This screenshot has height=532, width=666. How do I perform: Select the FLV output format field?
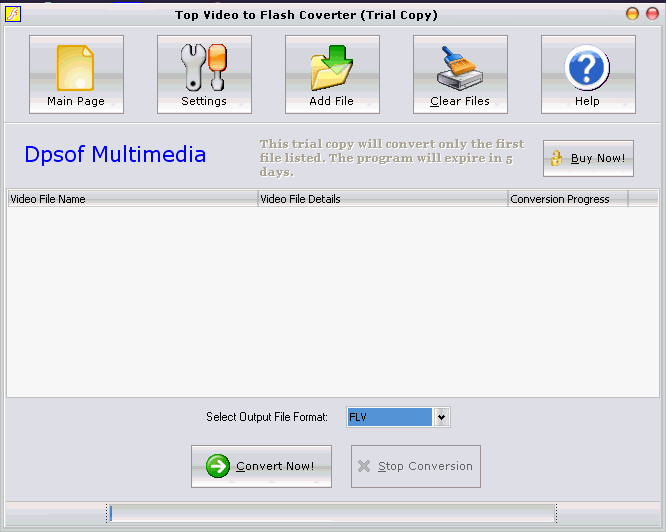390,417
